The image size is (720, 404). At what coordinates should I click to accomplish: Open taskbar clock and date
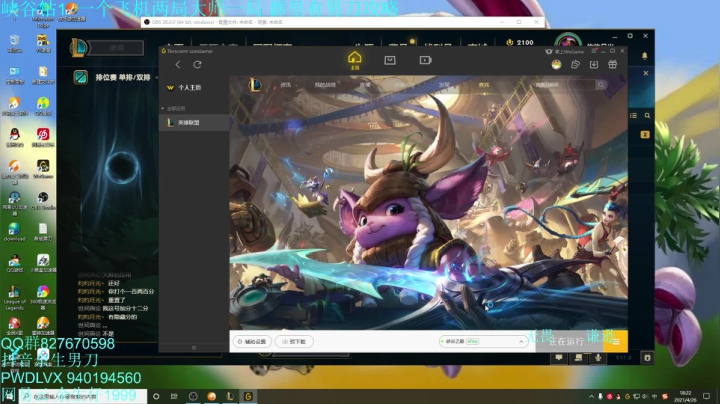coord(685,396)
